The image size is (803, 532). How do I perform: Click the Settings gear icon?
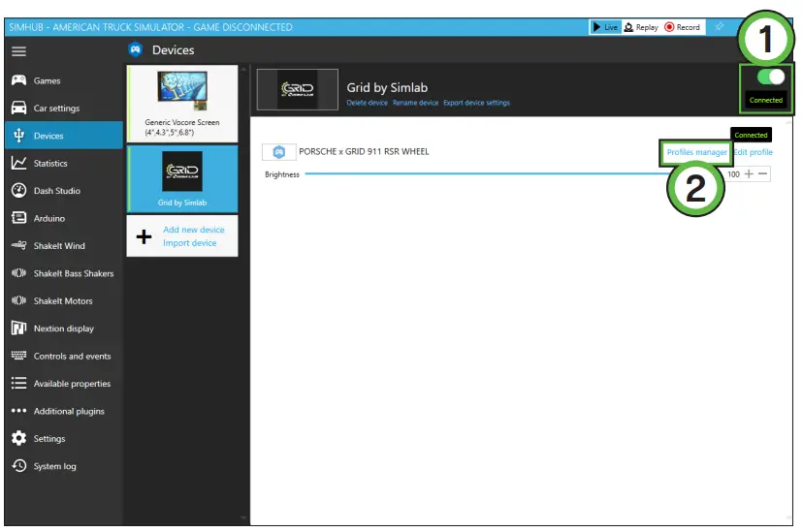pos(19,438)
